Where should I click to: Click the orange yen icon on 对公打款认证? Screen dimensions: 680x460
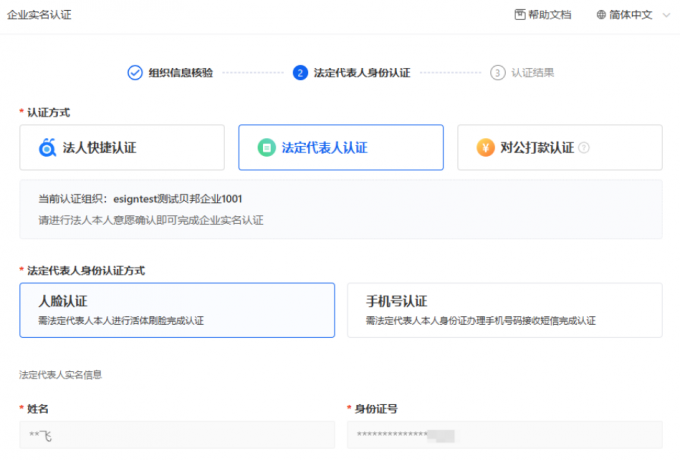click(486, 147)
